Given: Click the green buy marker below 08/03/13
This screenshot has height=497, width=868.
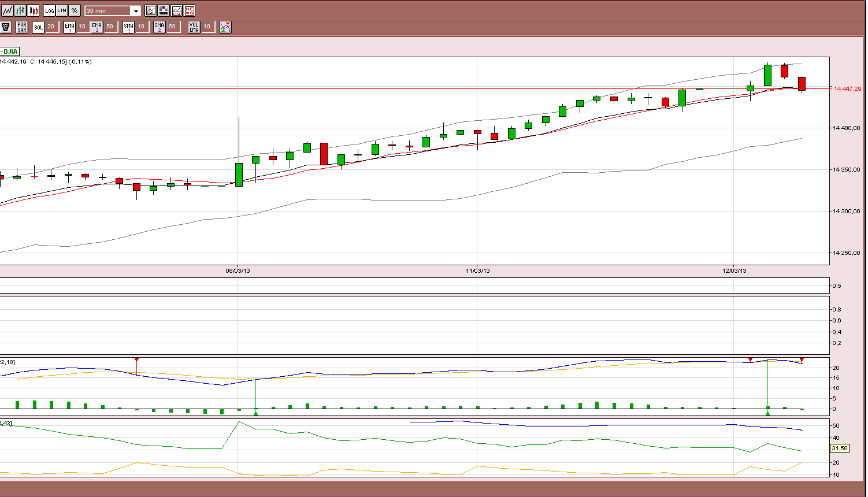Looking at the screenshot, I should pos(255,413).
